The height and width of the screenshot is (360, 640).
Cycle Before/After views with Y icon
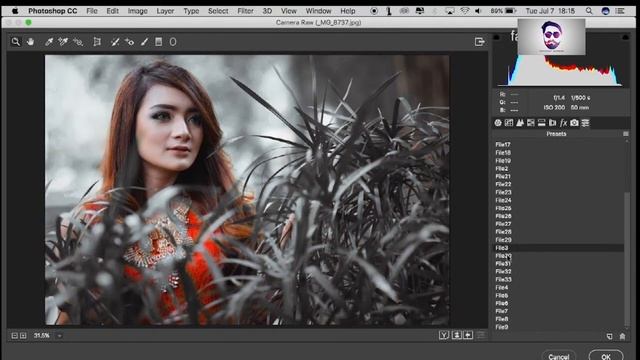(x=444, y=335)
